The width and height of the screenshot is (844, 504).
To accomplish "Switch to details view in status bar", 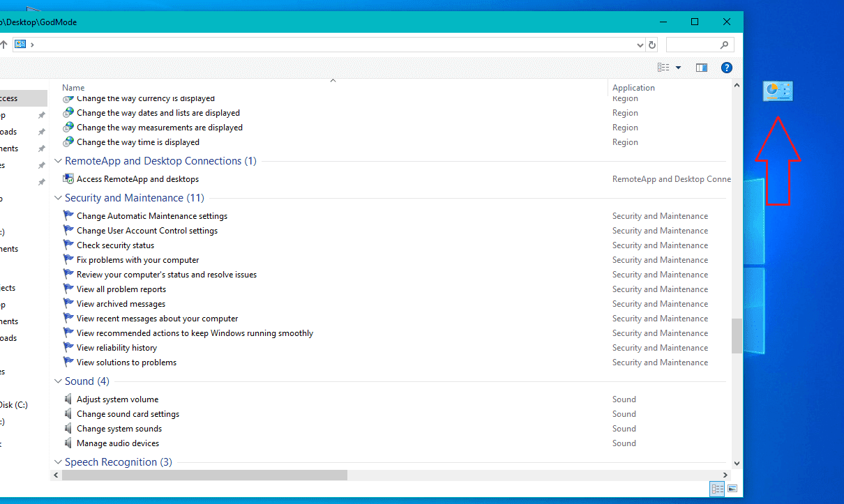I will (717, 489).
